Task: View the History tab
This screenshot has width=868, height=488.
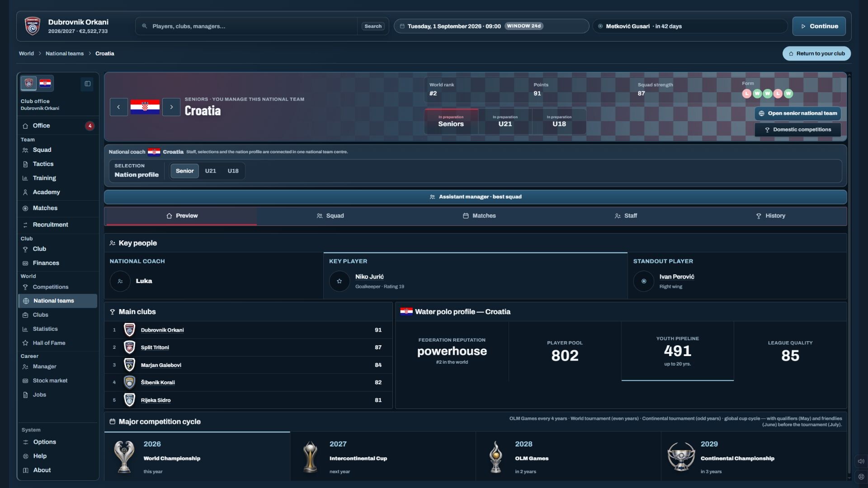Action: 771,216
